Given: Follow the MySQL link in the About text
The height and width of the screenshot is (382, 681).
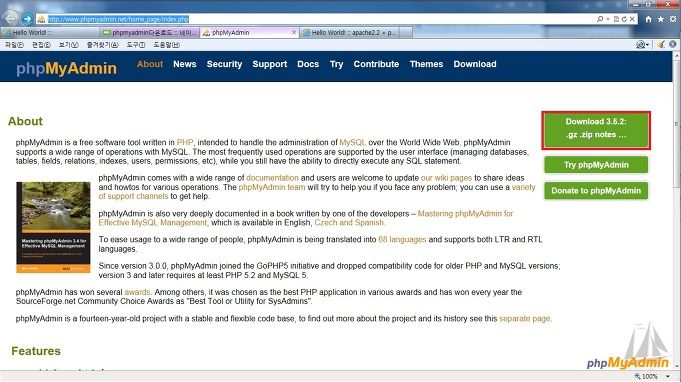Looking at the screenshot, I should coord(352,142).
